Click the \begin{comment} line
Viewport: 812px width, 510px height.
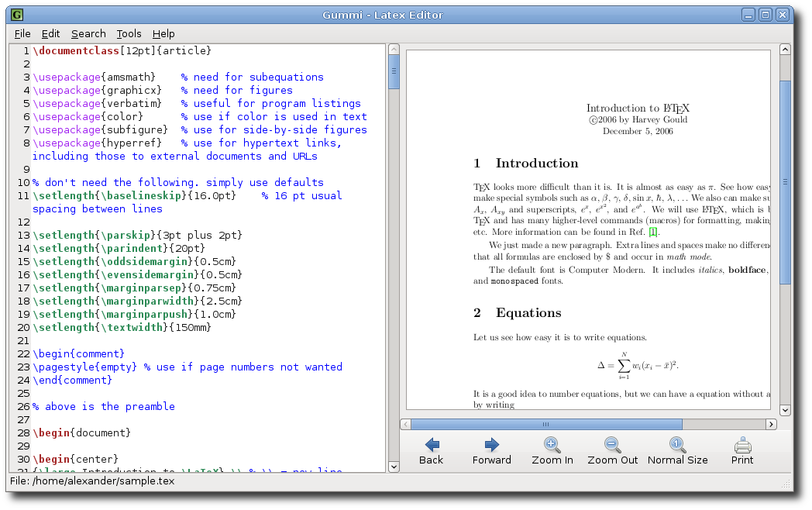(x=79, y=354)
